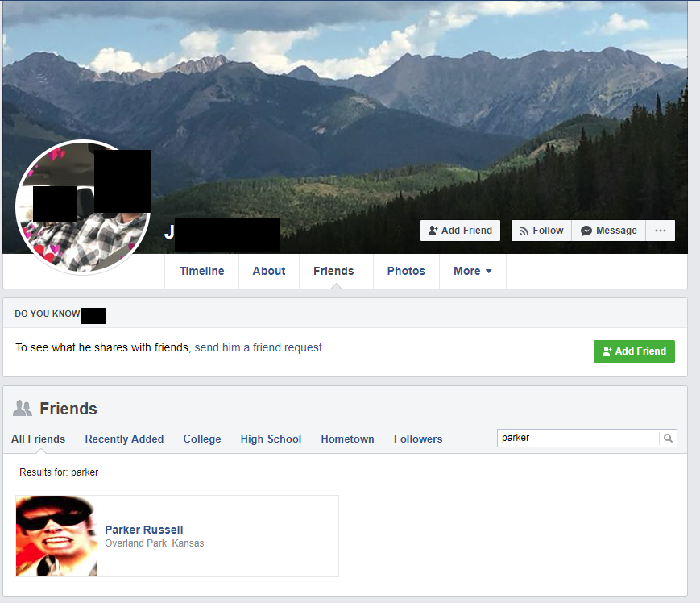Open Message via the Messenger button
Viewport: 700px width, 603px height.
[x=608, y=231]
